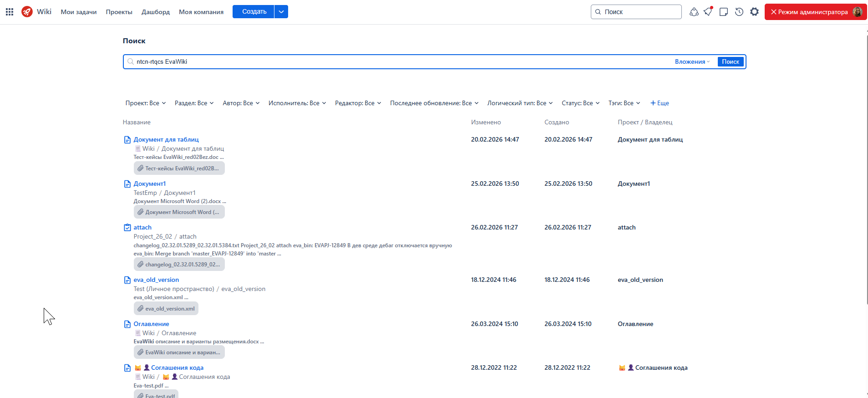Expand the Статус: Все filter
This screenshot has height=398, width=868.
pyautogui.click(x=580, y=103)
